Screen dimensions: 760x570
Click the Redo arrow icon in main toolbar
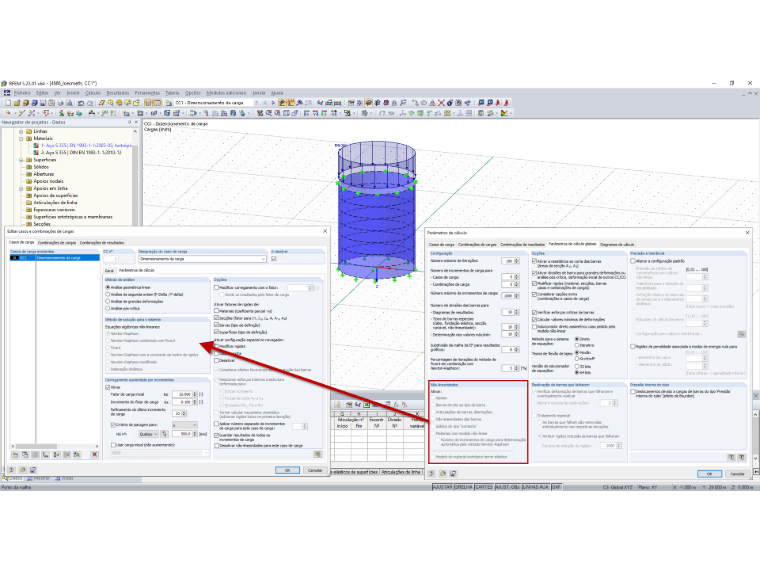coord(90,103)
